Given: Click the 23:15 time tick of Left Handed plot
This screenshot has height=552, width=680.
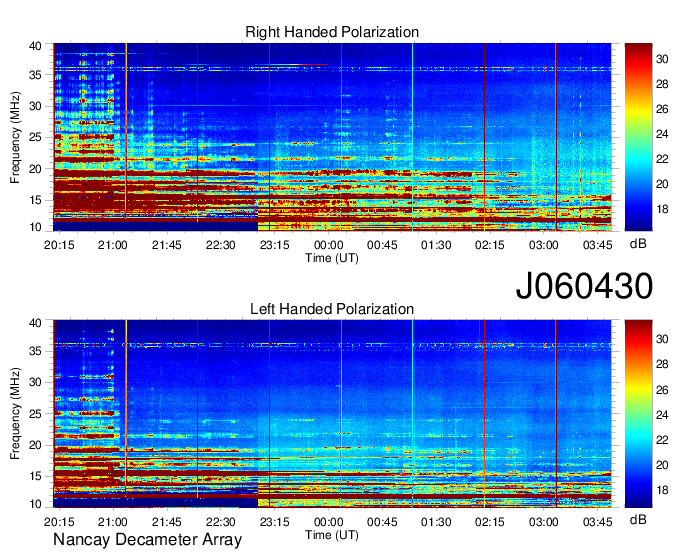Looking at the screenshot, I should [275, 522].
